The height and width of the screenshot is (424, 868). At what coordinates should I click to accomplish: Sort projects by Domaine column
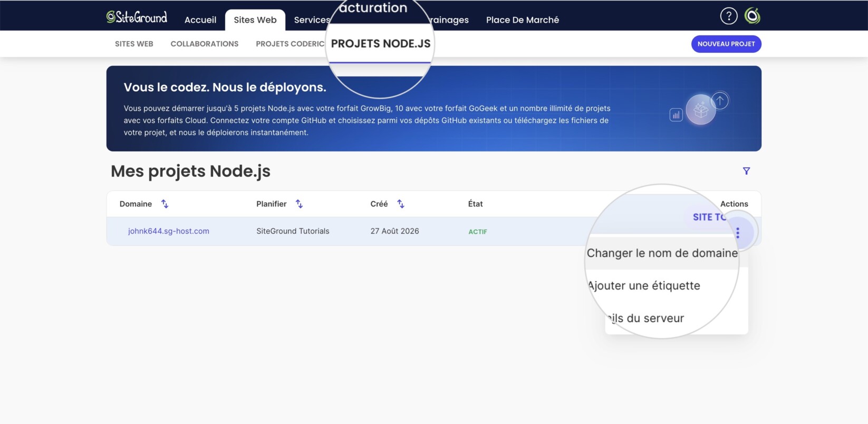click(x=165, y=204)
